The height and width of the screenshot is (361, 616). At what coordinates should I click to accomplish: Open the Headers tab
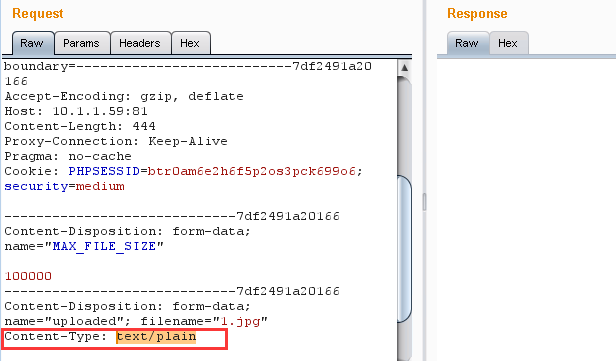click(140, 43)
